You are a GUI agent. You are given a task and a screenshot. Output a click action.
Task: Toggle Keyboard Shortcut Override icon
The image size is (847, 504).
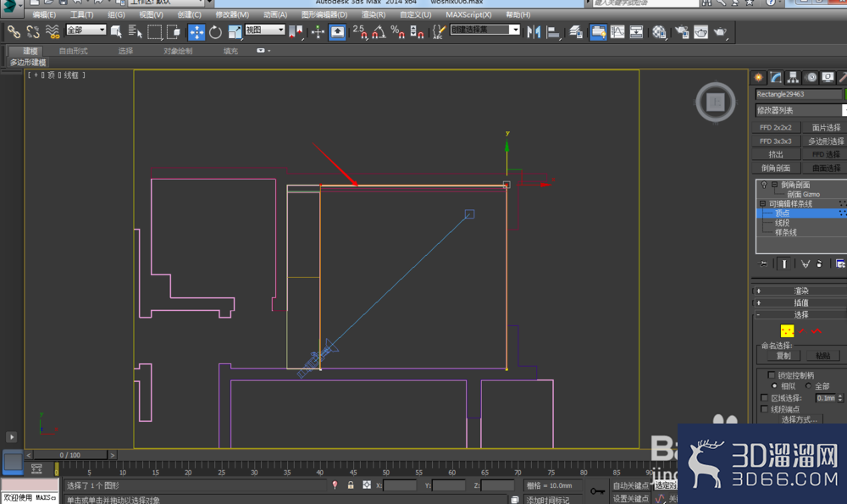tap(337, 32)
